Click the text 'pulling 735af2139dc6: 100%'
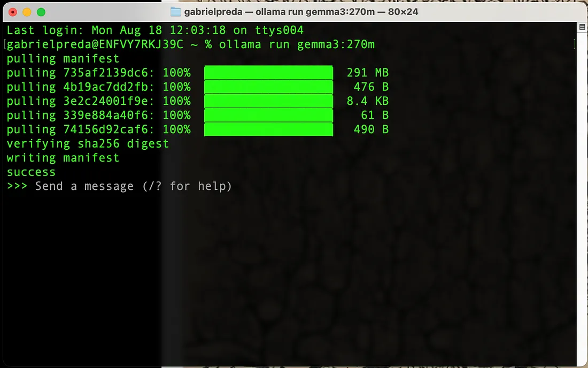 [99, 73]
